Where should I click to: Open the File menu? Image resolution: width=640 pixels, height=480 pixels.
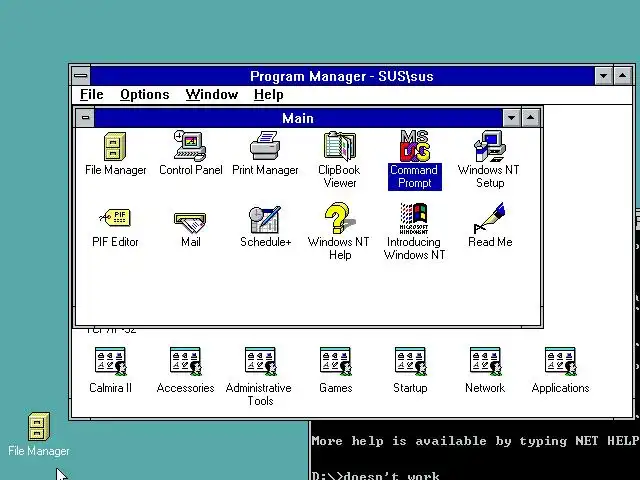91,95
